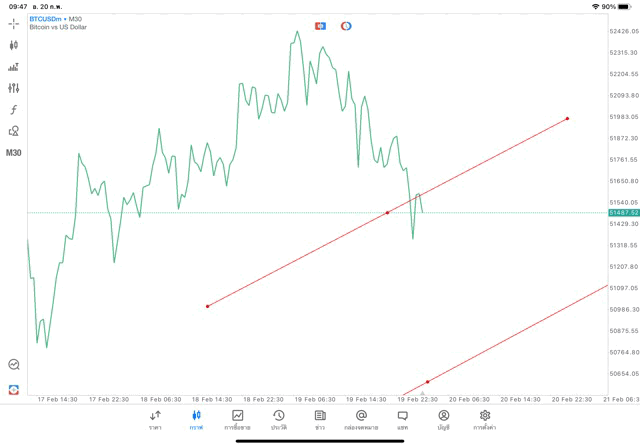Open การตั้งค่า (Settings) tab
Viewport: 640px width, 447px height.
(x=485, y=420)
